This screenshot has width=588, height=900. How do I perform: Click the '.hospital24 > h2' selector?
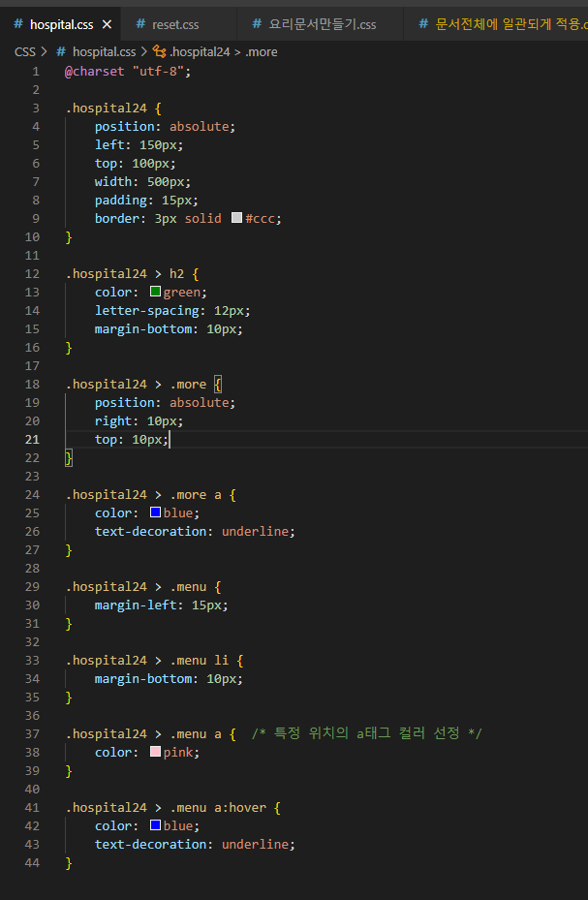[125, 274]
